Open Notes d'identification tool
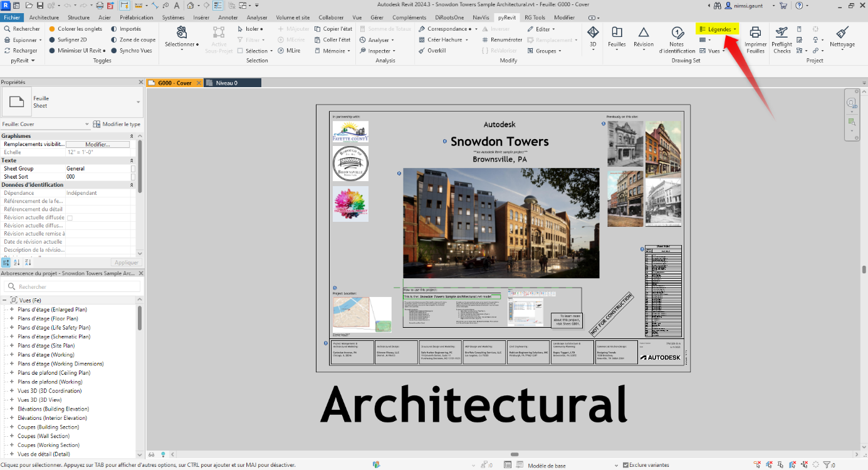 [677, 33]
